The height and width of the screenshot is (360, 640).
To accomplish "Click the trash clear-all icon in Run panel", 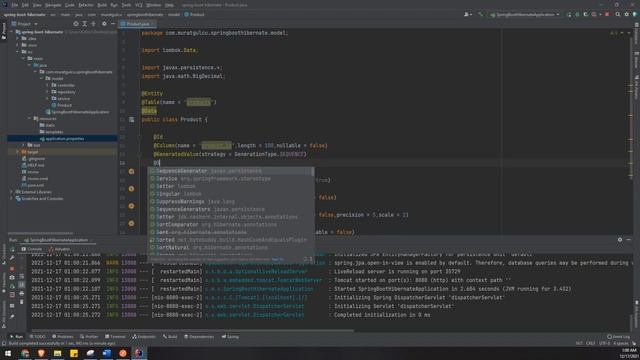I will [22, 302].
